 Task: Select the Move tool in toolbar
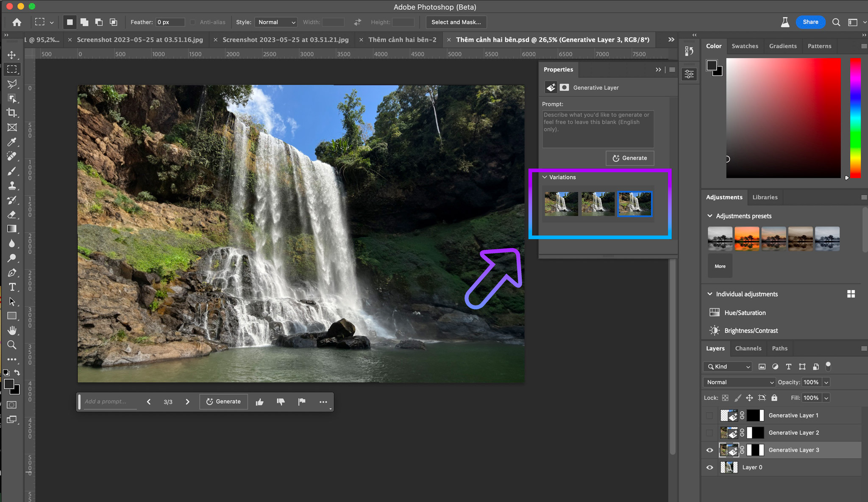(11, 55)
